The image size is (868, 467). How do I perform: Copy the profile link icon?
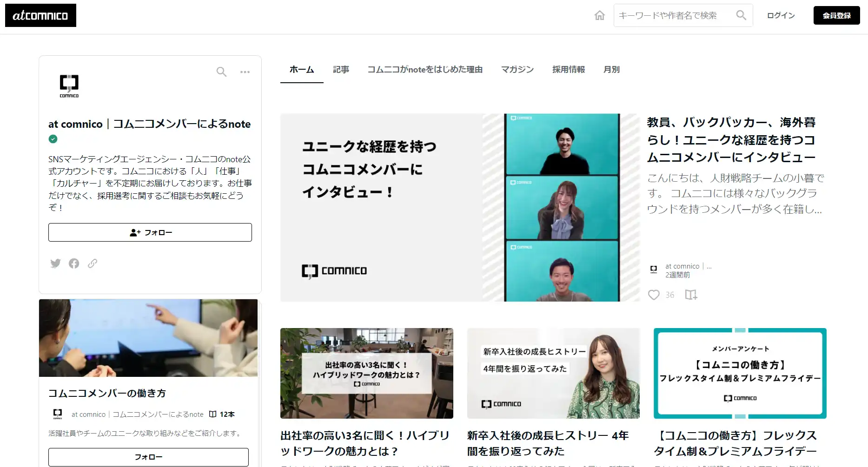click(93, 263)
